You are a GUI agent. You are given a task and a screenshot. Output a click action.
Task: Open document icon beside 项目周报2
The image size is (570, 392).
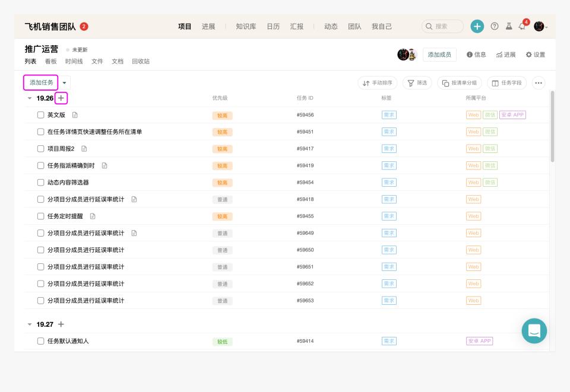pos(84,149)
